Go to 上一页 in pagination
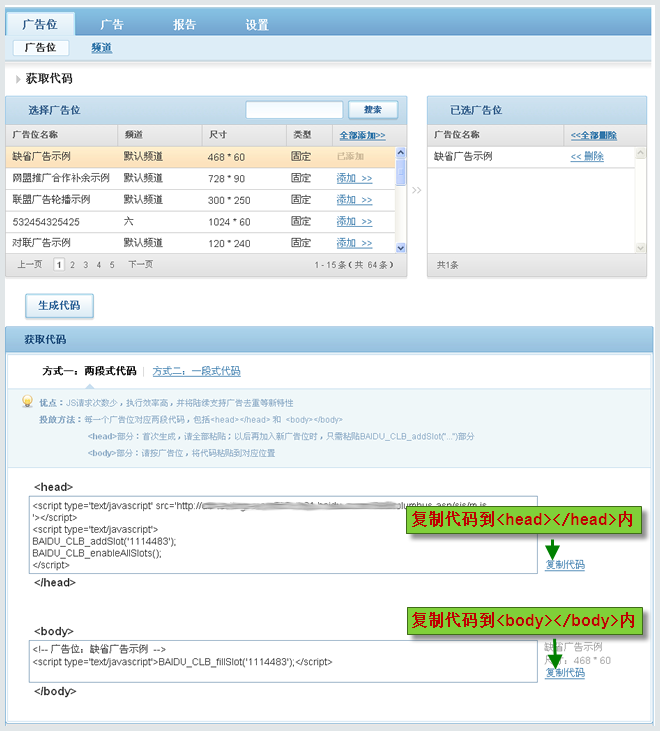The width and height of the screenshot is (660, 731). [30, 264]
